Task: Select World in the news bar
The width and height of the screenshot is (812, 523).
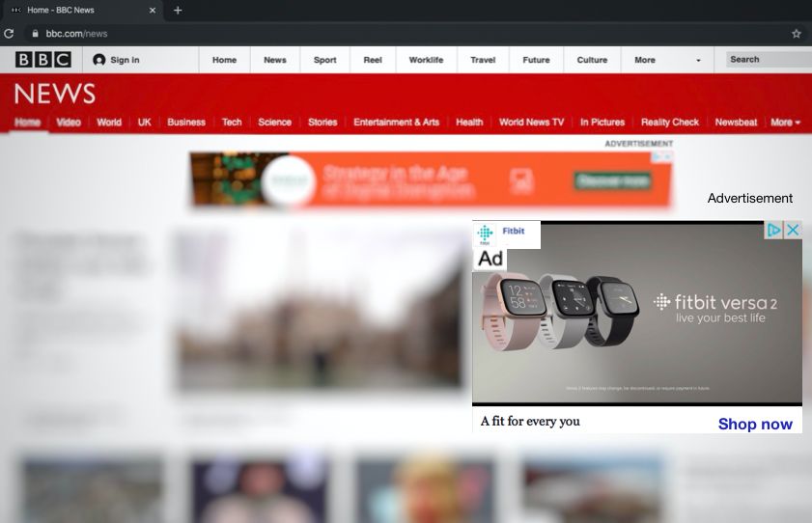Action: [x=109, y=123]
